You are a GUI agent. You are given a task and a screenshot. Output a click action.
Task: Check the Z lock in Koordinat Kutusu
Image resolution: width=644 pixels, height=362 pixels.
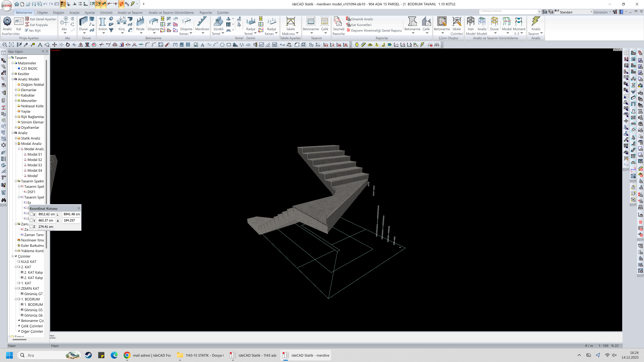point(32,227)
